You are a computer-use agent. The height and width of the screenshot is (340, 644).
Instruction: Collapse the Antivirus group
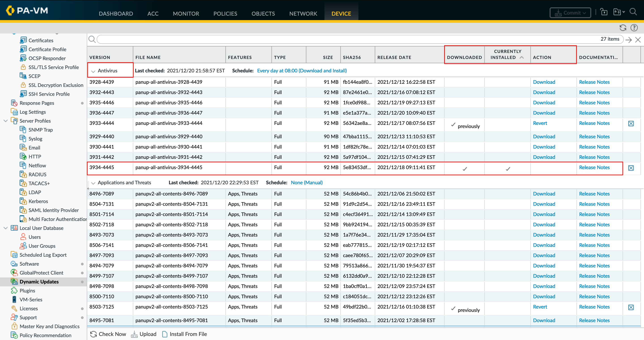pos(93,71)
